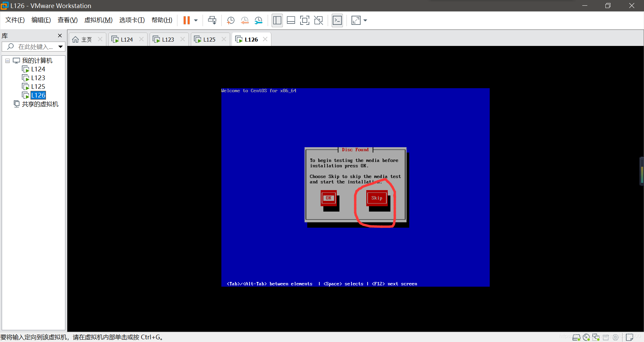The height and width of the screenshot is (342, 644).
Task: Close the L124 tab
Action: [141, 39]
